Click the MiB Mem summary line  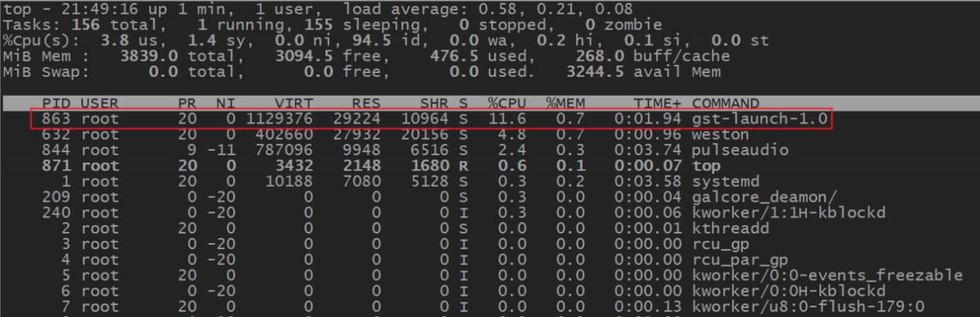click(x=366, y=56)
